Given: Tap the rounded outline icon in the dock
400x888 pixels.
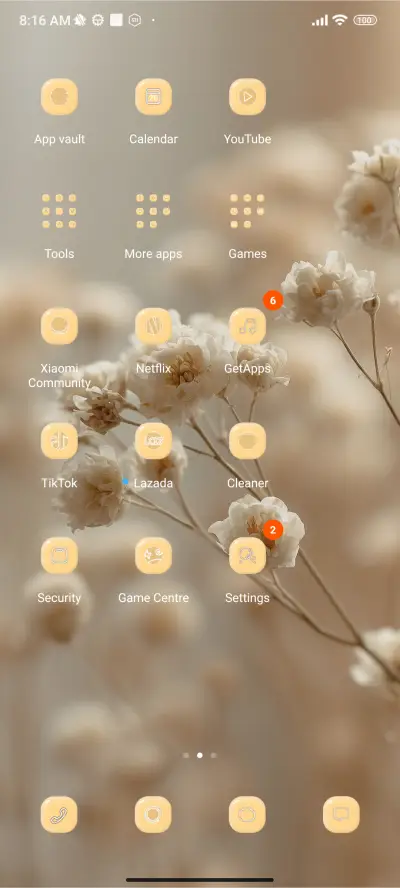Looking at the screenshot, I should [247, 814].
